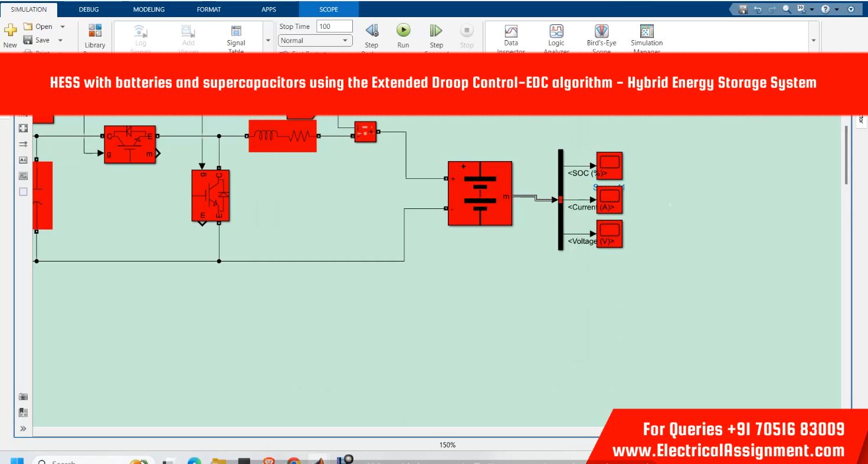Screen dimensions: 868x464
Task: Open the Data Inspector
Action: pyautogui.click(x=510, y=31)
